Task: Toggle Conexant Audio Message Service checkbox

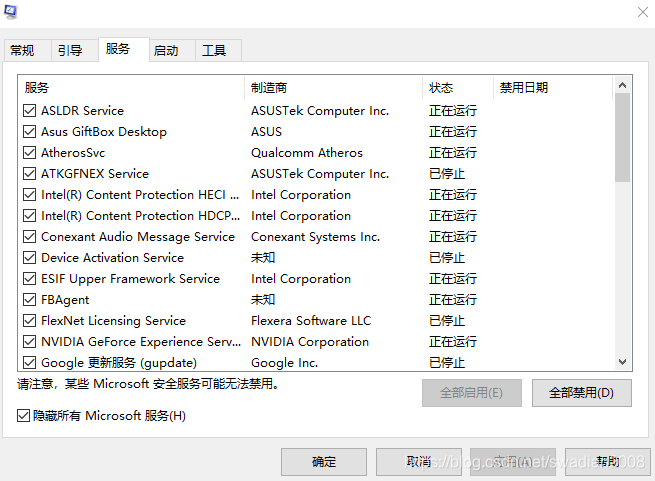Action: [29, 237]
